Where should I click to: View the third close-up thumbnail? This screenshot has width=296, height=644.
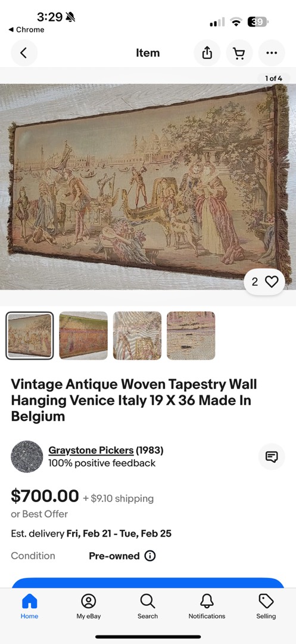138,336
